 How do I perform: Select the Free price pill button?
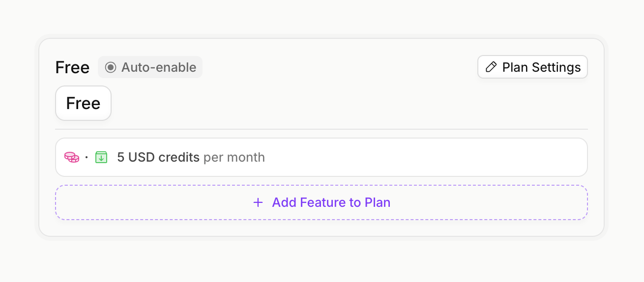click(x=83, y=103)
